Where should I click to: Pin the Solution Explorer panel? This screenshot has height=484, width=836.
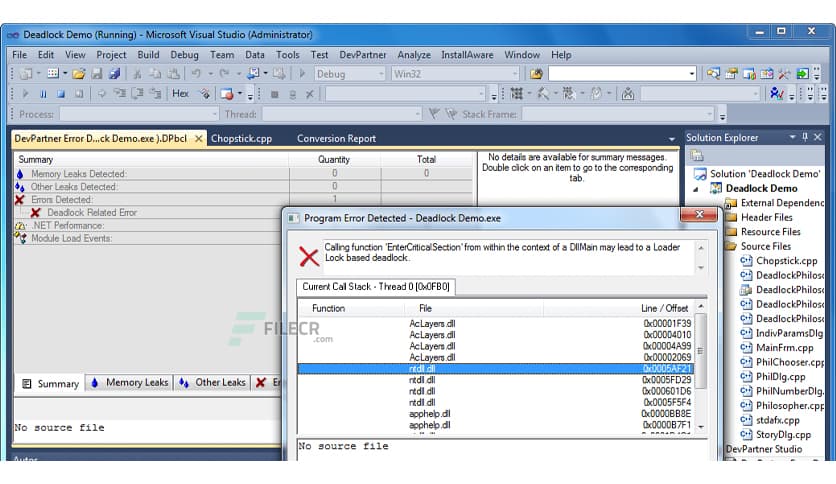pyautogui.click(x=805, y=137)
